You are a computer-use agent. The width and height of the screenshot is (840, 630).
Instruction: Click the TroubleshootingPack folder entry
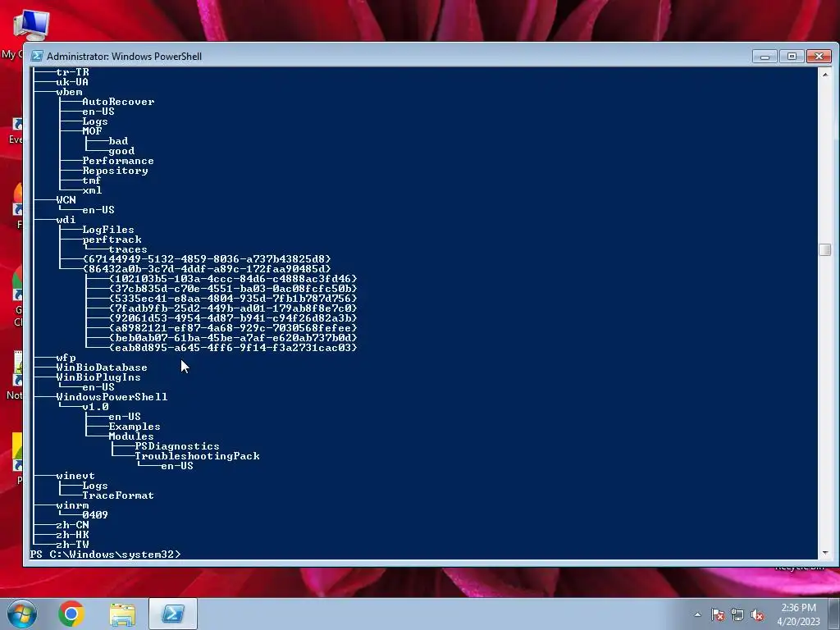coord(197,456)
